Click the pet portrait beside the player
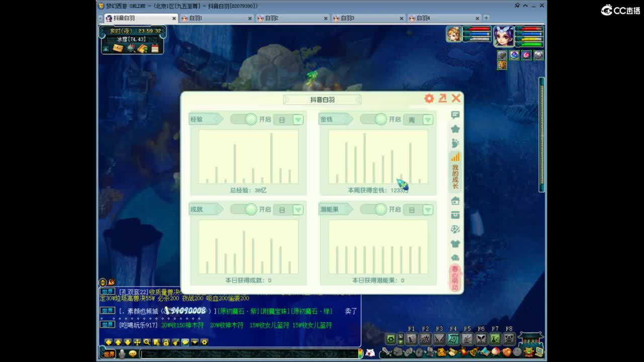Image resolution: width=644 pixels, height=362 pixels. [454, 34]
